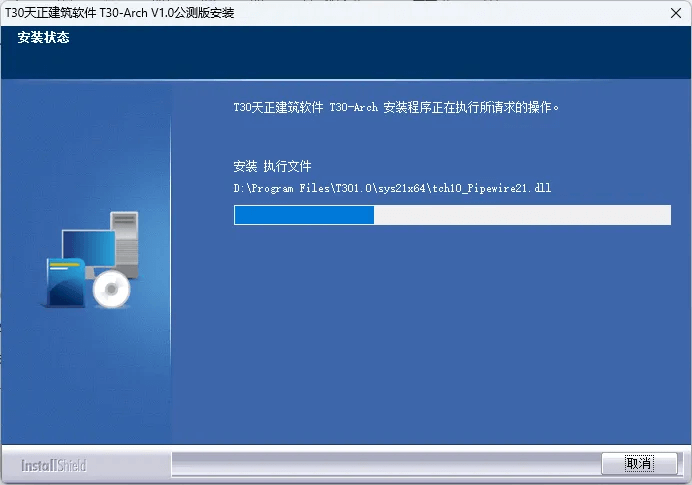Click the InstallShield logo text
The image size is (692, 485).
[x=54, y=465]
